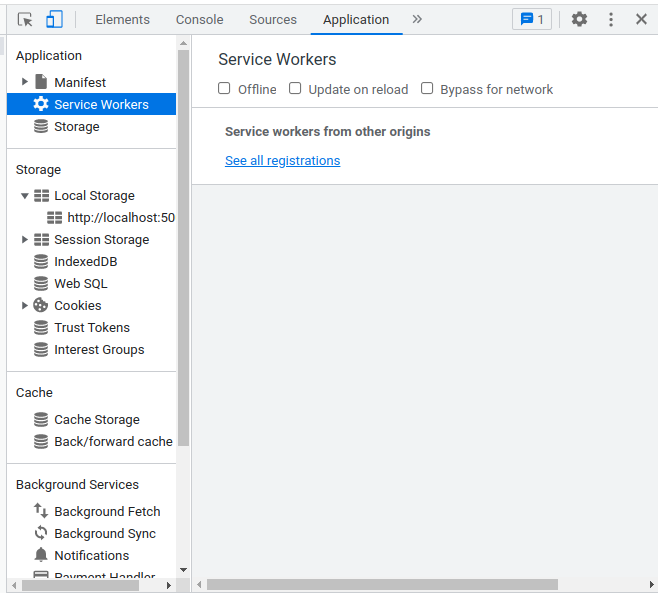This screenshot has height=593, width=658.
Task: Tick the Bypass for network checkbox
Action: pyautogui.click(x=427, y=89)
